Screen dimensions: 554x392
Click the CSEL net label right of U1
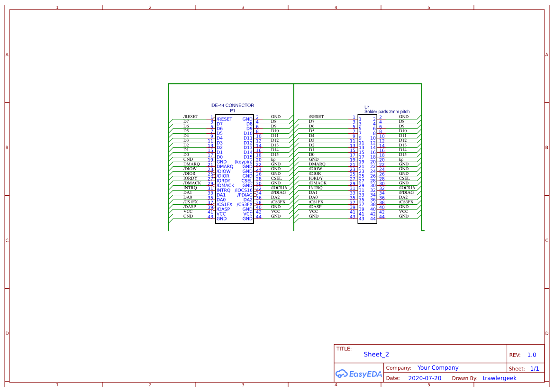404,178
